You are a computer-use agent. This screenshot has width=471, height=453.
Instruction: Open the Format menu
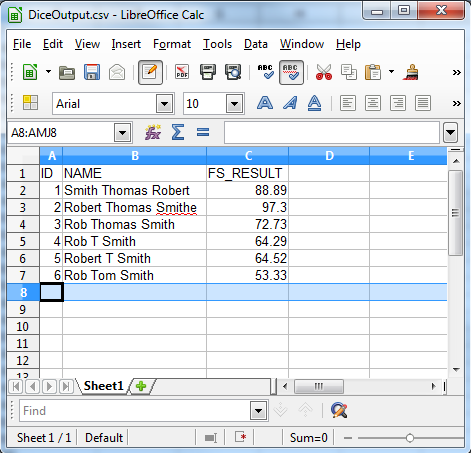(x=172, y=44)
